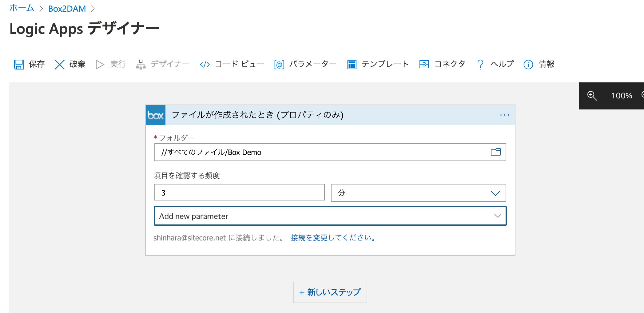Open Help (ヘルプ) question mark icon
Screen dimensions: 644x313
(x=480, y=65)
